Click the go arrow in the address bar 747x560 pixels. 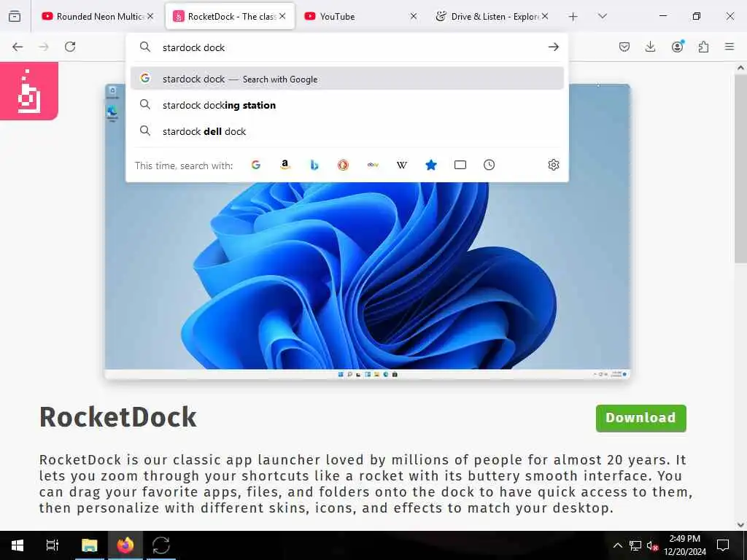[553, 47]
